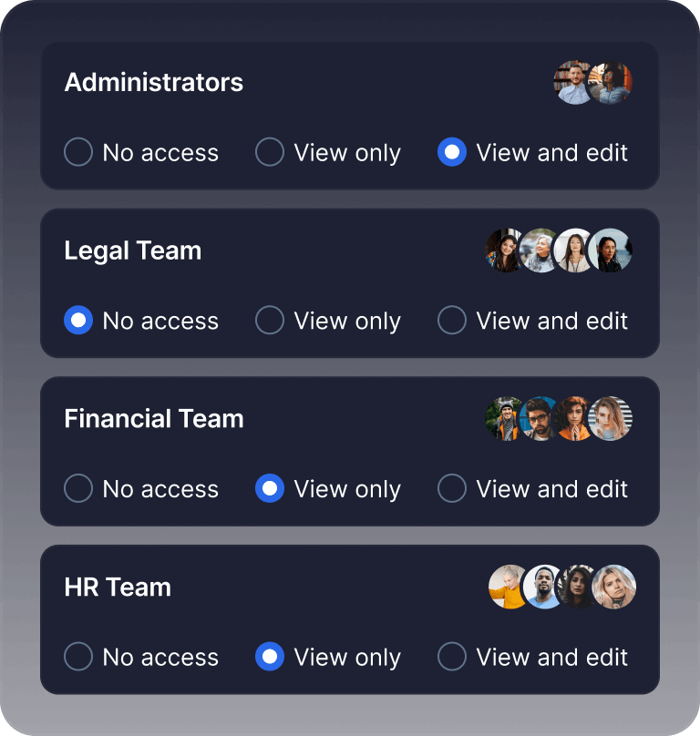This screenshot has width=700, height=736.
Task: Click the man in blue shirt avatar, HR Team
Action: pos(543,587)
